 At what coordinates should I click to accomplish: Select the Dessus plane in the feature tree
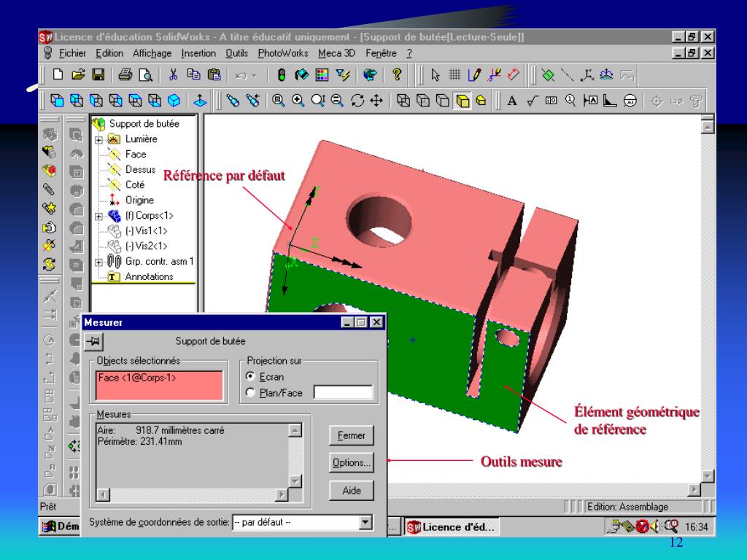[140, 169]
